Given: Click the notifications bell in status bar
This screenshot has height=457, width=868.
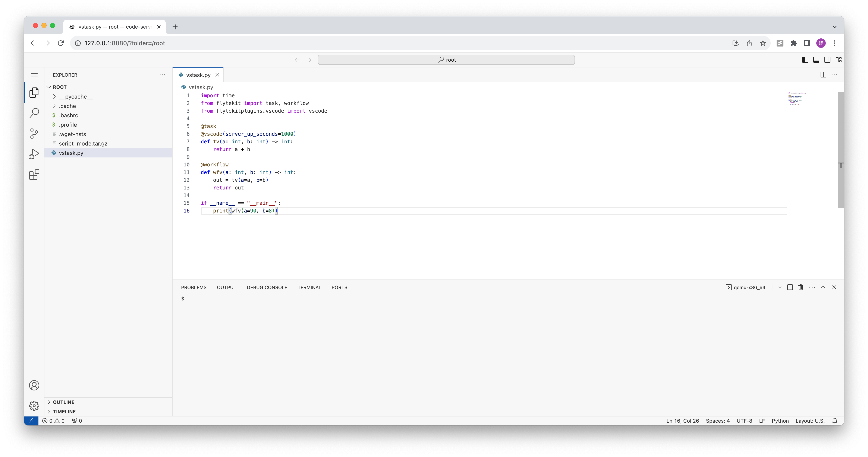Looking at the screenshot, I should (835, 421).
